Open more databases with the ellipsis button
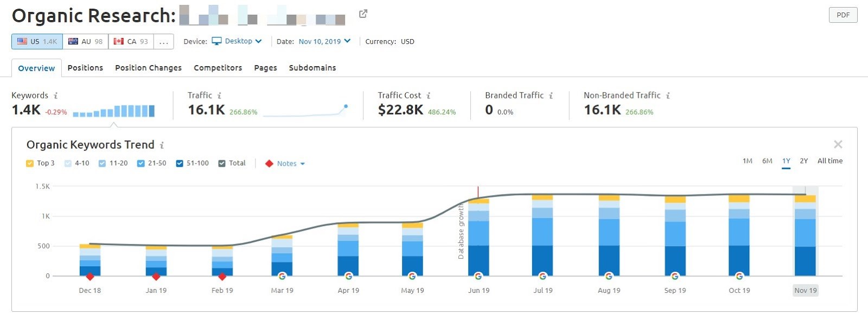868x320 pixels. coord(163,41)
